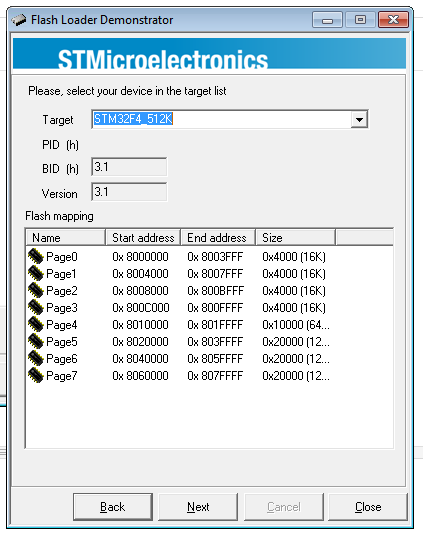Click the Page5 chip icon
The width and height of the screenshot is (423, 534).
point(36,341)
